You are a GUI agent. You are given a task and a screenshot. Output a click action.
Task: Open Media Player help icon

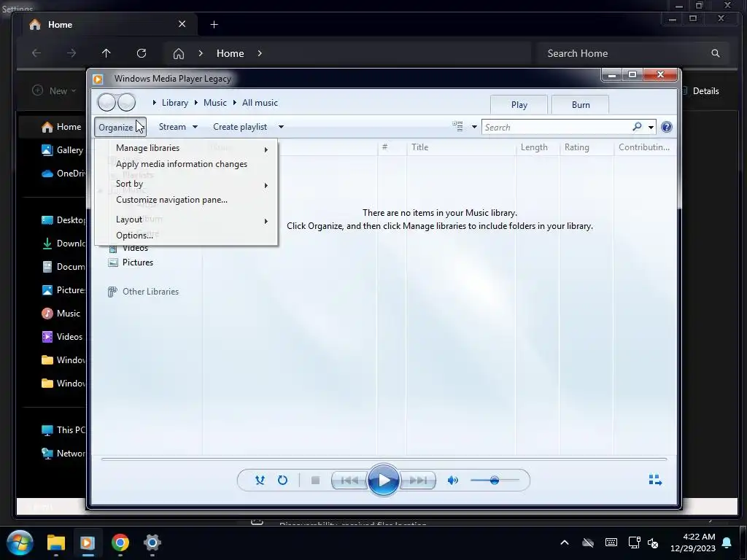tap(667, 127)
